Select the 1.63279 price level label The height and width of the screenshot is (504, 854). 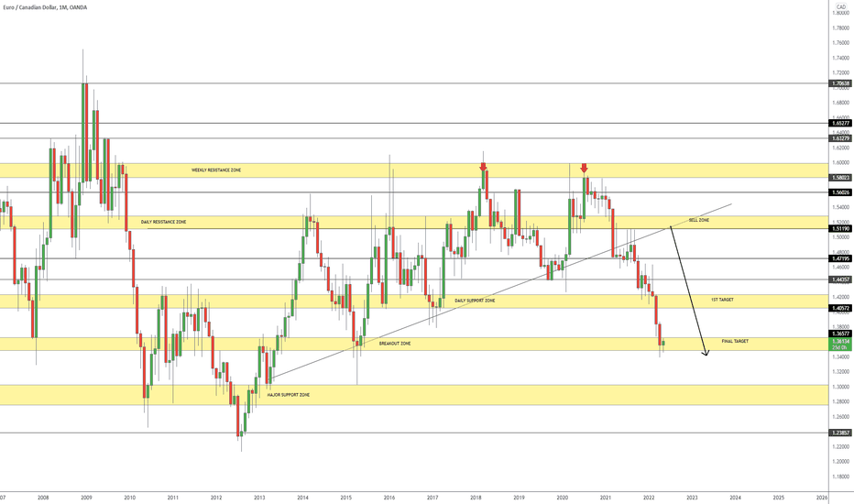click(x=840, y=138)
